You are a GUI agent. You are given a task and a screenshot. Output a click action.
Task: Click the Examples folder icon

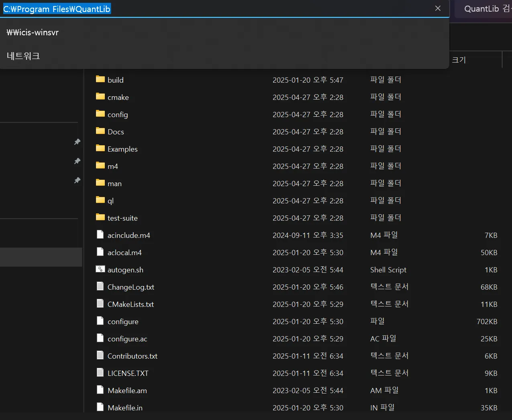point(100,148)
